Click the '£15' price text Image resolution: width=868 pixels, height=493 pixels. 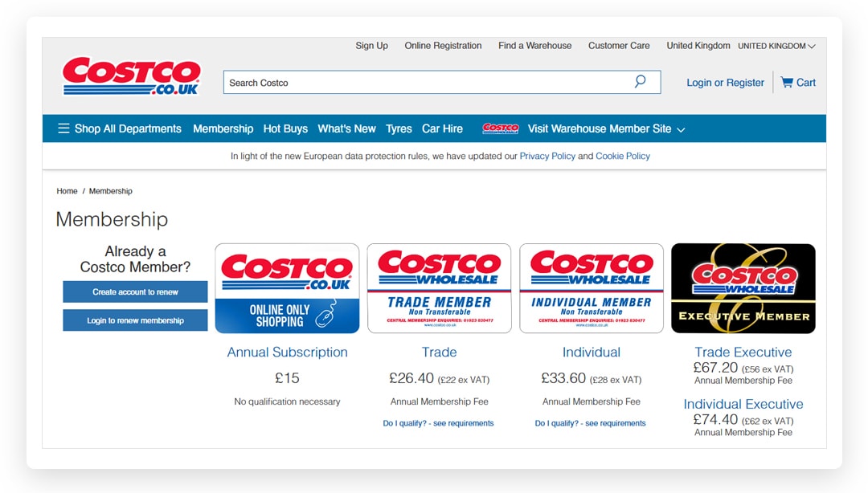pyautogui.click(x=287, y=378)
